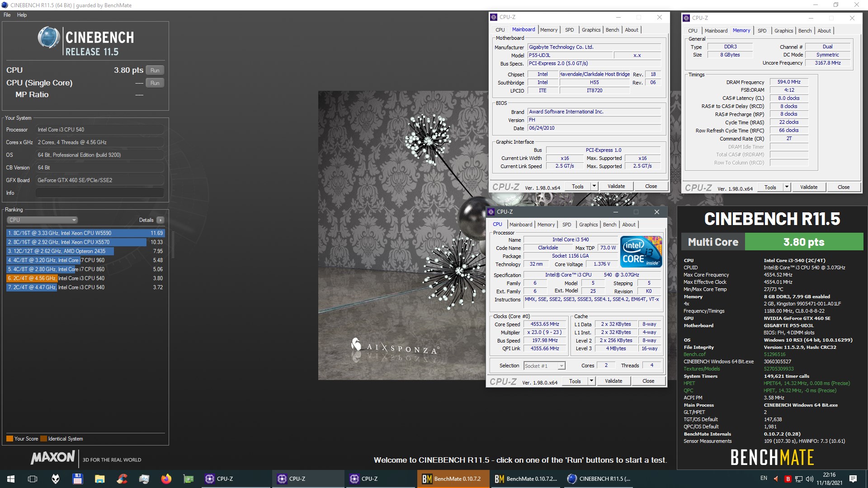Switch to Graphics tab in Memory CPU-Z window
This screenshot has height=488, width=868.
coord(783,31)
